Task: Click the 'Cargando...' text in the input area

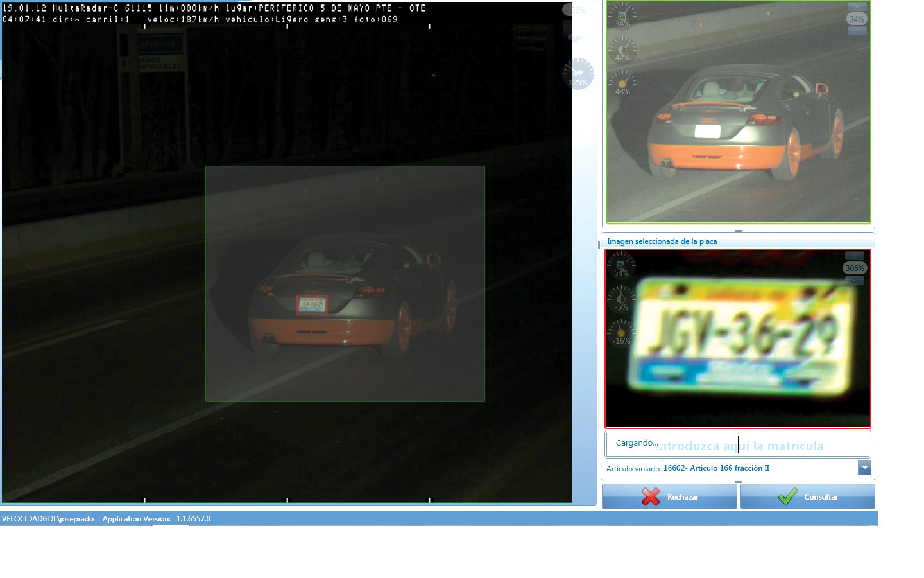Action: (x=637, y=443)
